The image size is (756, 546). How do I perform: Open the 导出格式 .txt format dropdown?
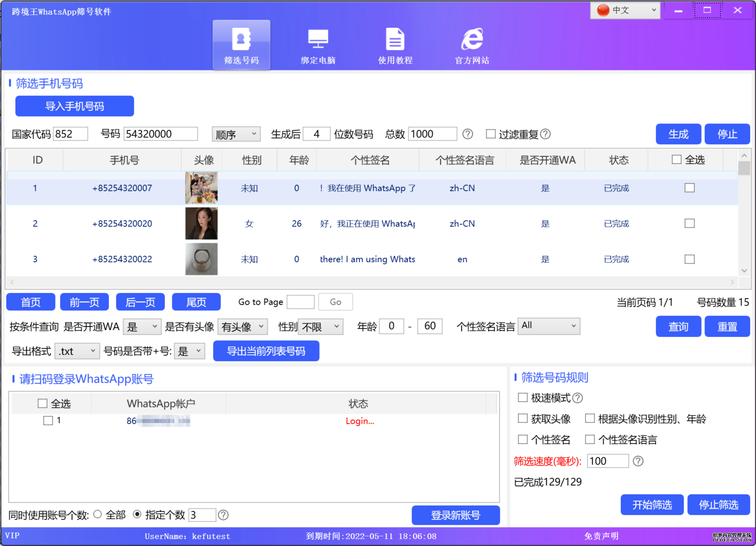tap(77, 351)
